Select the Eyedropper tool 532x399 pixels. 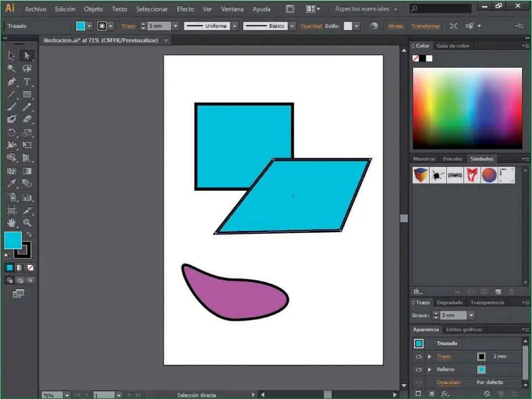[12, 183]
